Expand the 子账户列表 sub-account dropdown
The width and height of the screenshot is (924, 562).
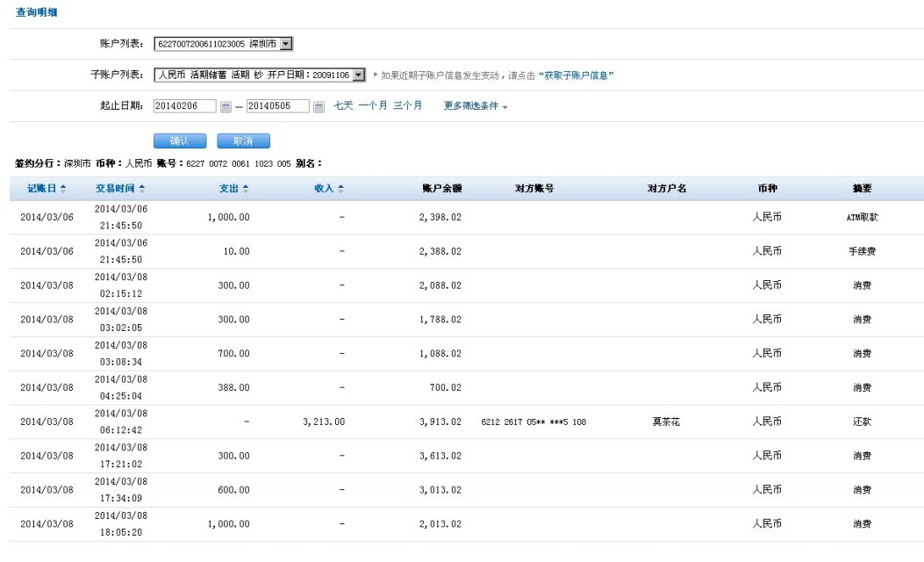pos(358,76)
